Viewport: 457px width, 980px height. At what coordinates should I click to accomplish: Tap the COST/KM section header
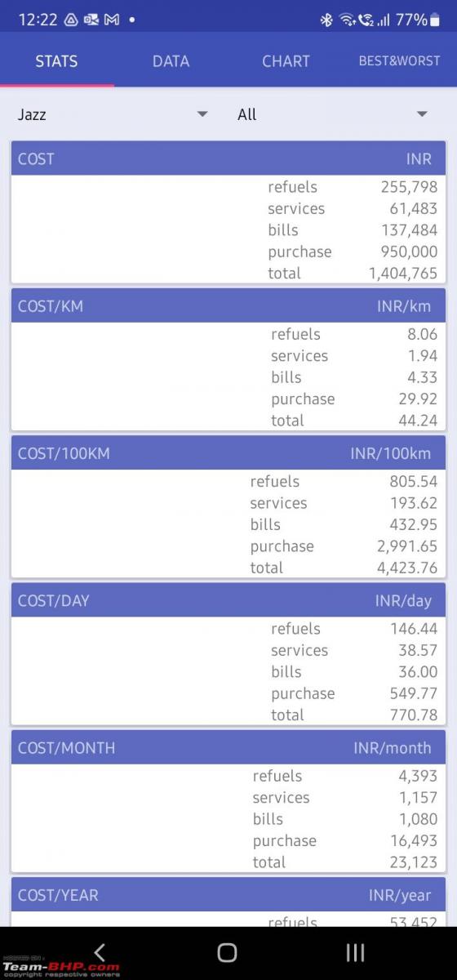[228, 306]
